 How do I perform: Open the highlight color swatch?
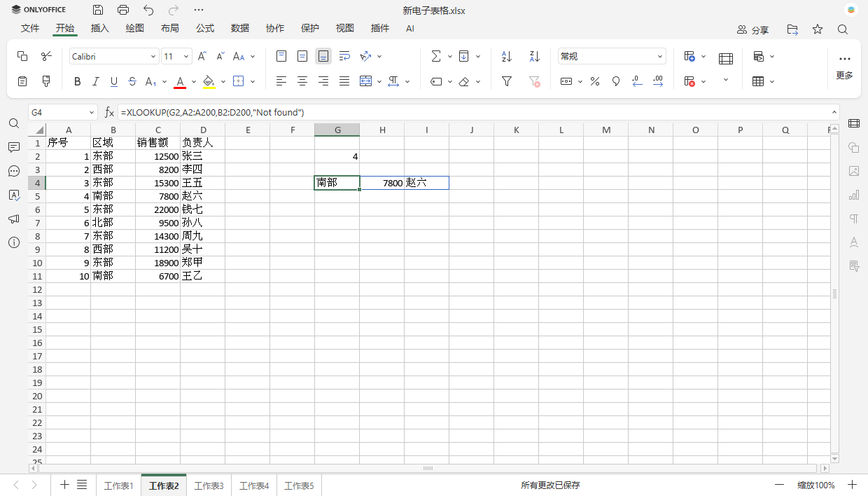point(208,81)
